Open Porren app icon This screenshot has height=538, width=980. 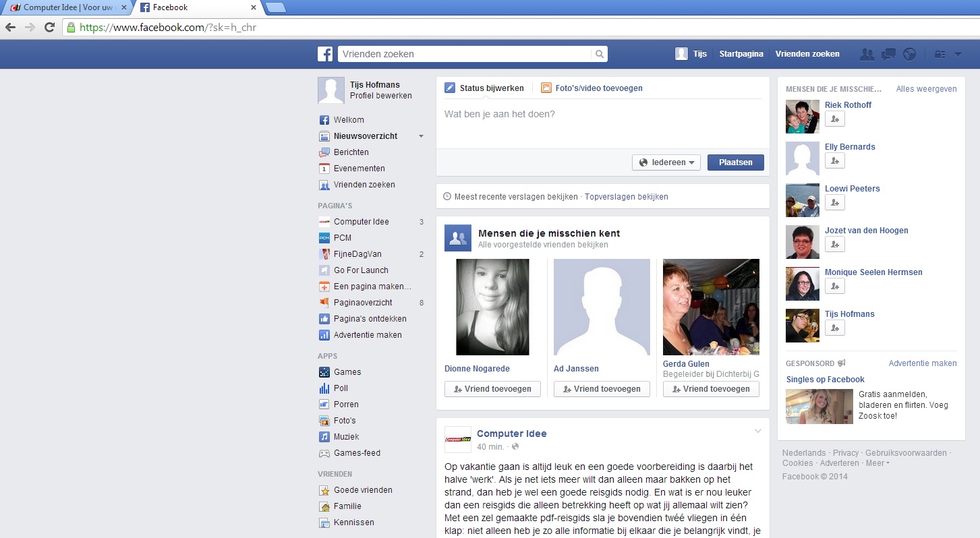(x=324, y=405)
